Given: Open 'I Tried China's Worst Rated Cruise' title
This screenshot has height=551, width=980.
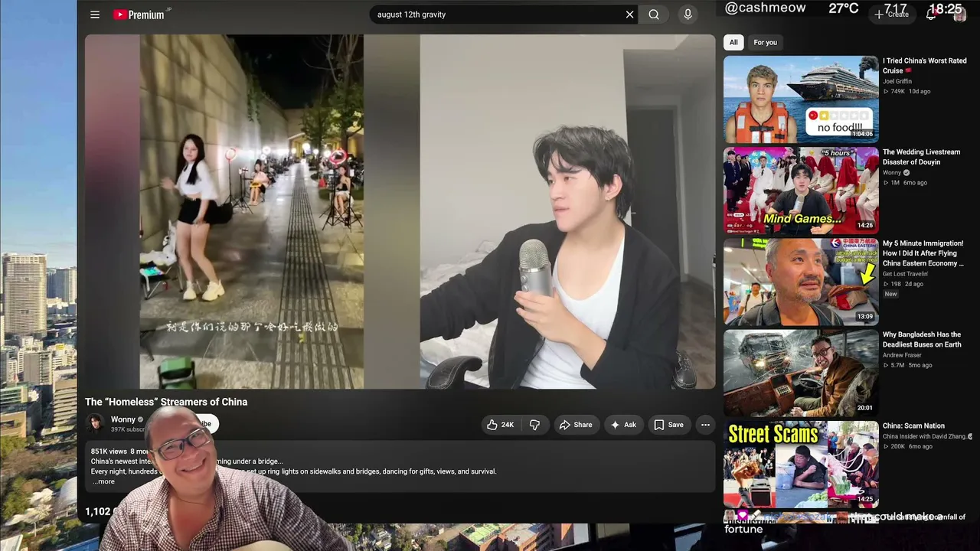Looking at the screenshot, I should click(924, 66).
